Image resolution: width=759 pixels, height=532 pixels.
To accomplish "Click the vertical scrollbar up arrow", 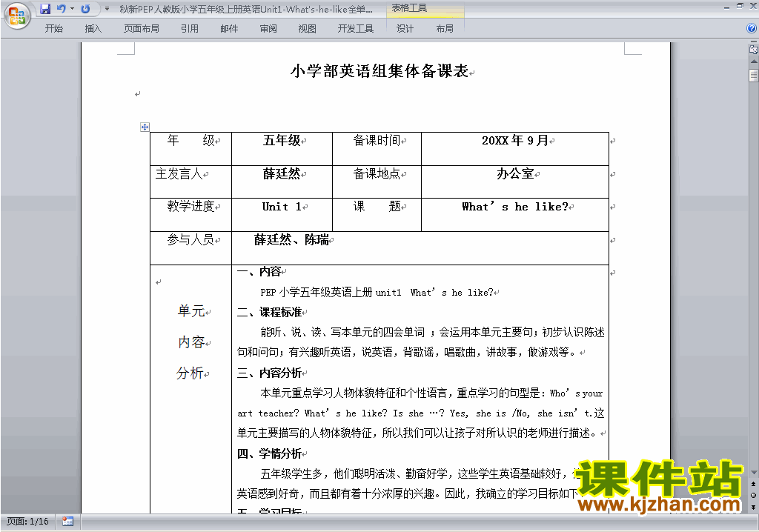I will point(754,61).
